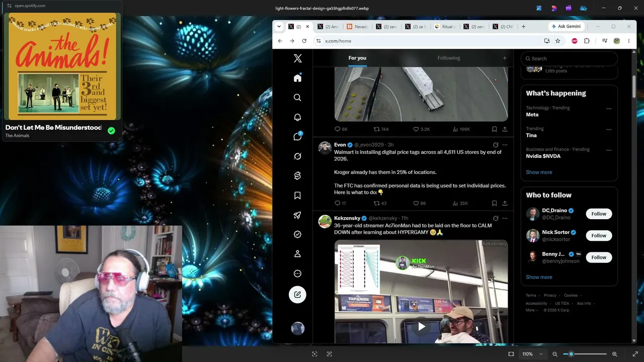Open Profile icon in X sidebar
The width and height of the screenshot is (644, 362).
298,254
